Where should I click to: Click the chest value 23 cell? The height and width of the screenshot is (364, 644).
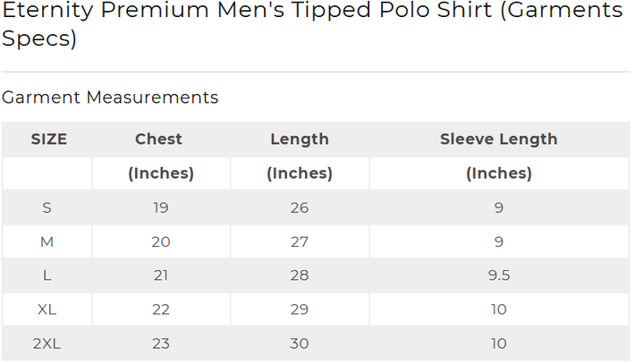coord(161,343)
